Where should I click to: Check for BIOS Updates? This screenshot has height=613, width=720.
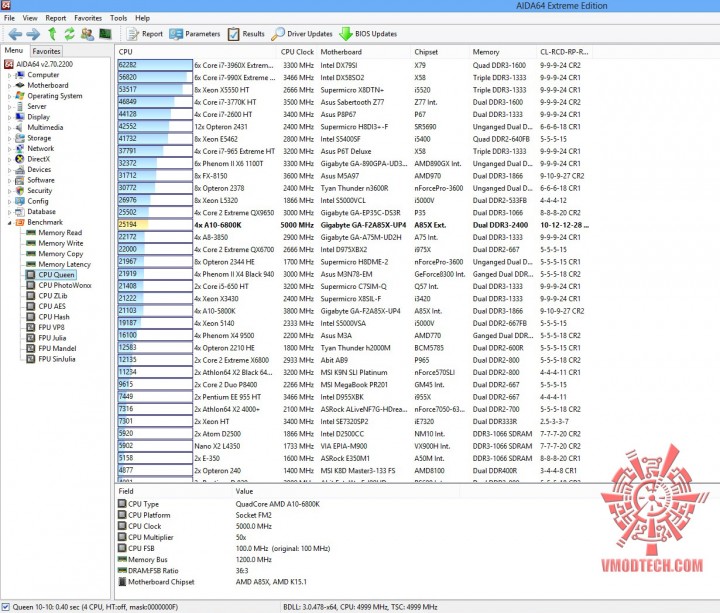(368, 34)
